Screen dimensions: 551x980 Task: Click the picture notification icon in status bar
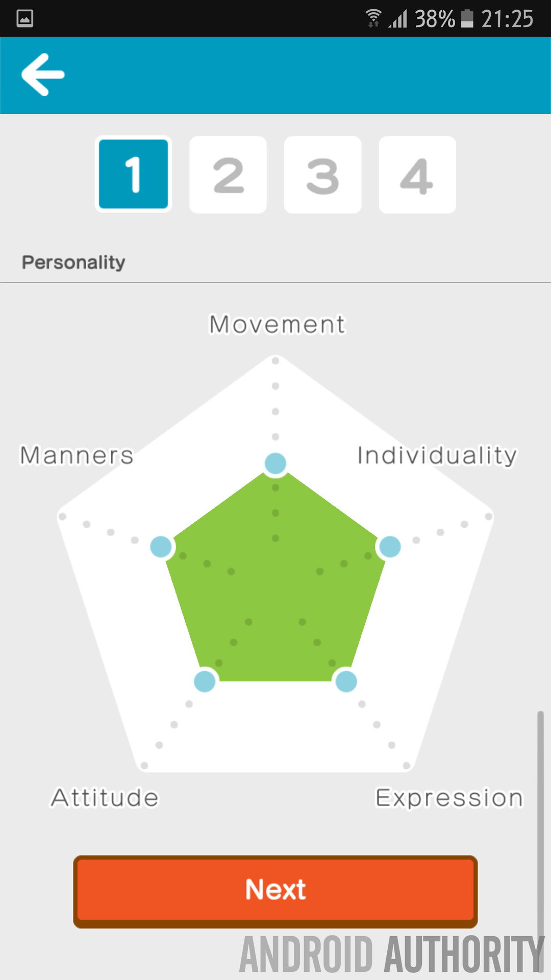point(25,18)
